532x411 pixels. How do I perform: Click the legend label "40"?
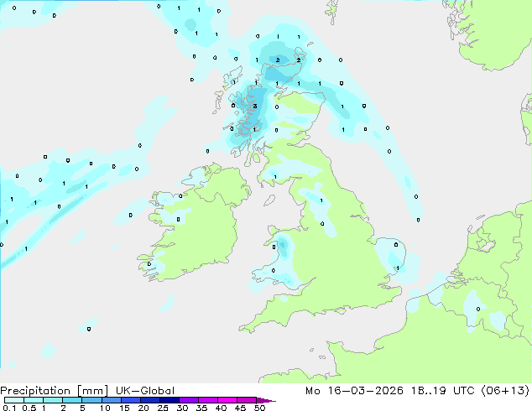click(221, 408)
